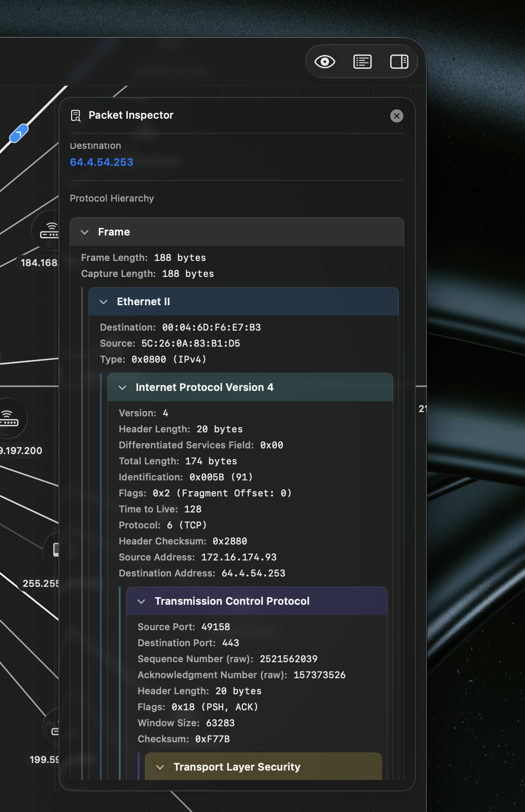Open destination link 64.4.54.253
This screenshot has height=812, width=525.
coord(101,162)
